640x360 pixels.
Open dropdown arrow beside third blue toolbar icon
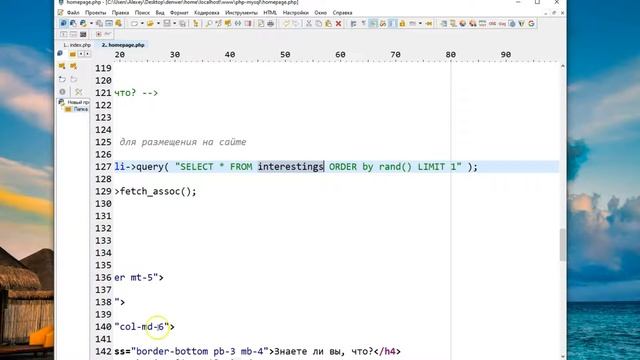click(91, 24)
